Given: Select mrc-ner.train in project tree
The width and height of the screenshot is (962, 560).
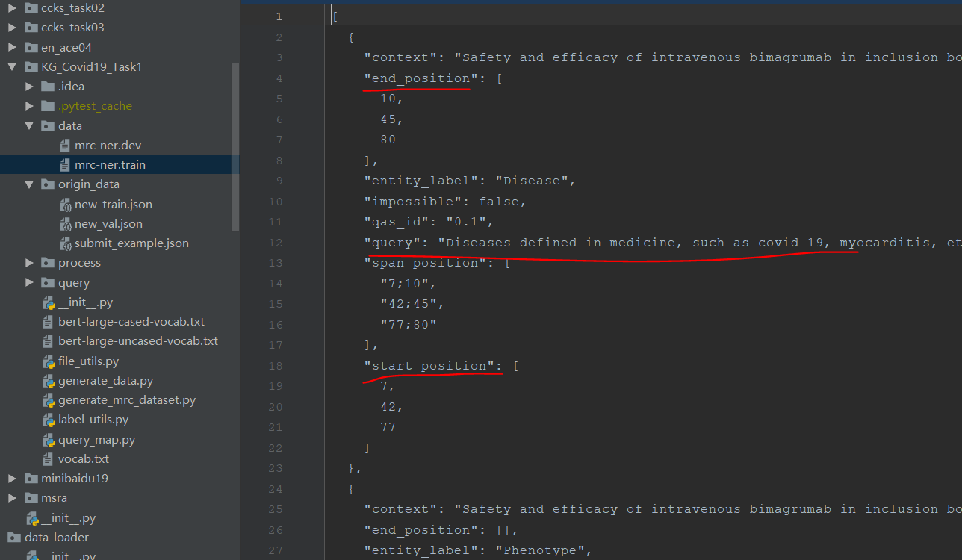Looking at the screenshot, I should click(x=110, y=164).
